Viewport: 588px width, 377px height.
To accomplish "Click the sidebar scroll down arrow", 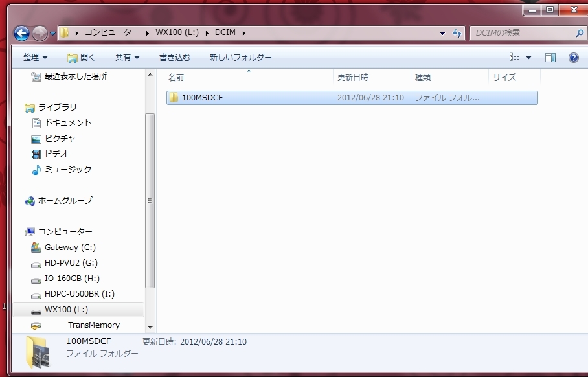I will 150,327.
